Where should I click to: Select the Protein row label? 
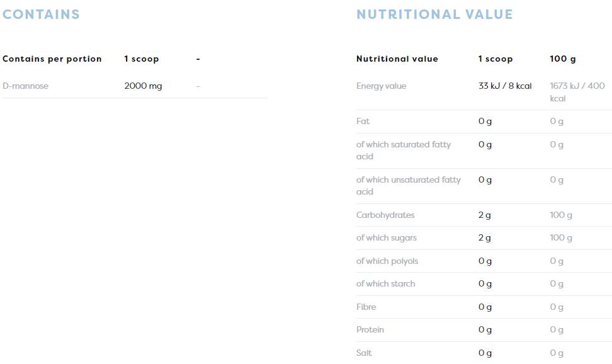pos(370,329)
